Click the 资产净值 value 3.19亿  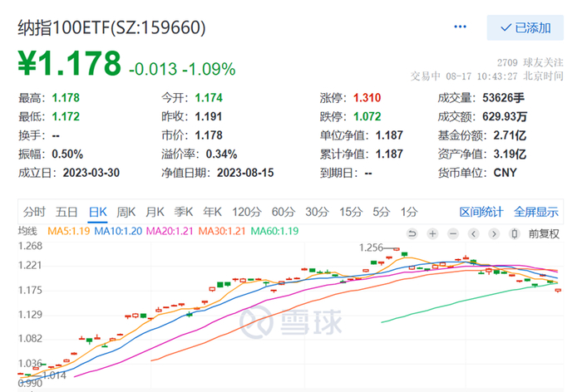510,154
